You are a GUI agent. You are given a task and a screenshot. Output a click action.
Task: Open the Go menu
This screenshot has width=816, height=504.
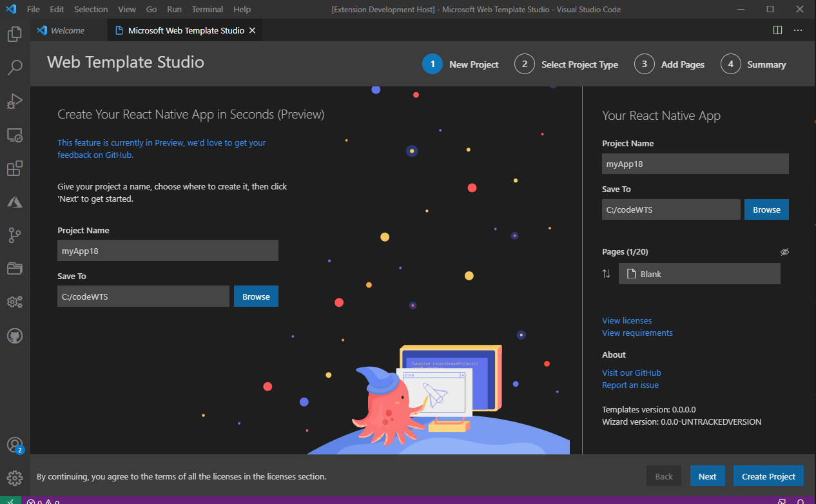(151, 9)
